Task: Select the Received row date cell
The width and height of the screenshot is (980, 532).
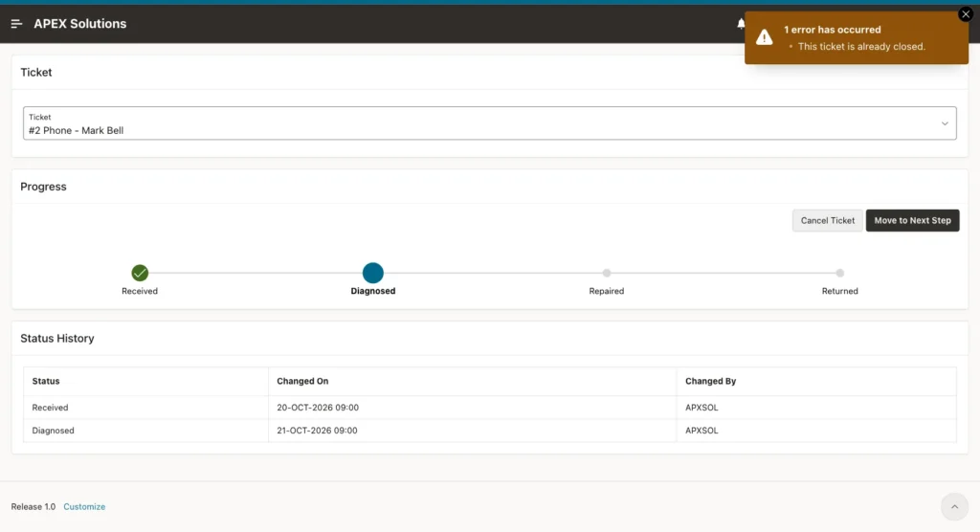Action: pos(318,407)
